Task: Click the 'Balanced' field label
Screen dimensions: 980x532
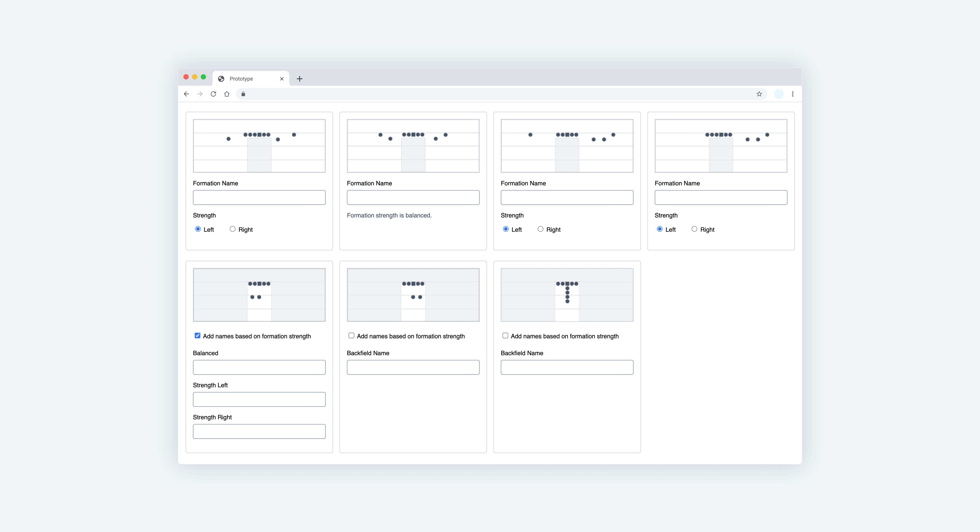Action: tap(206, 353)
